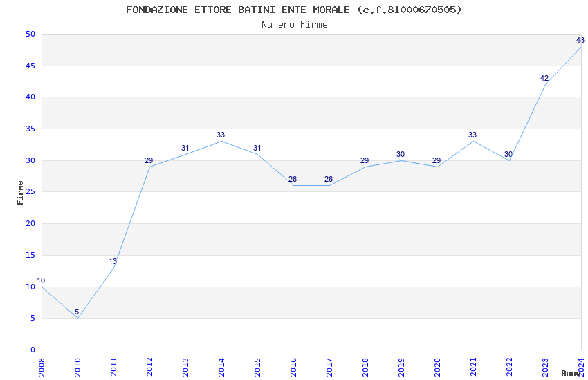Screen dimensions: 588x380
Task: Click the 'Anno' horizontal axis label
Action: tap(571, 373)
